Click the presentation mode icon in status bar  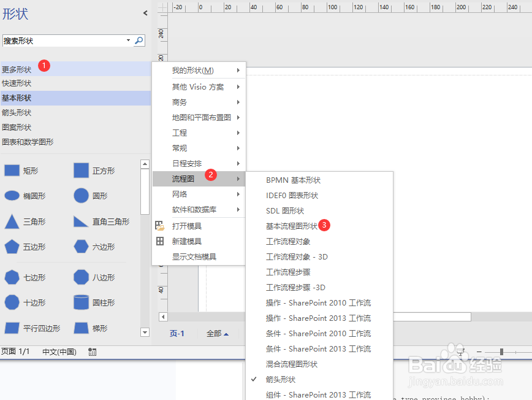click(460, 352)
